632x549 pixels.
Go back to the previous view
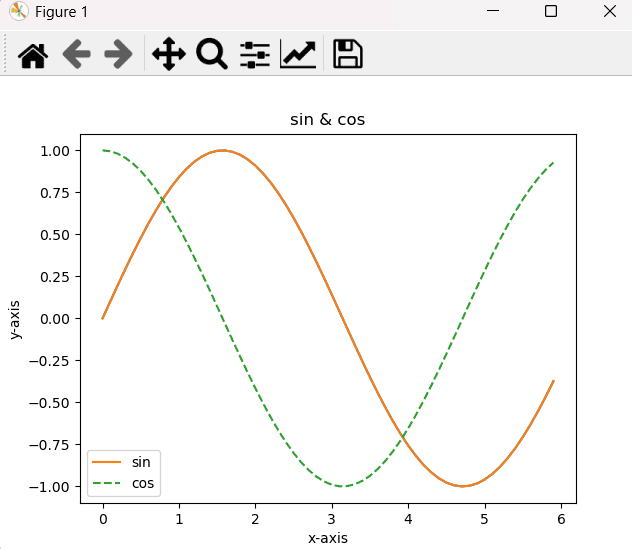point(77,55)
